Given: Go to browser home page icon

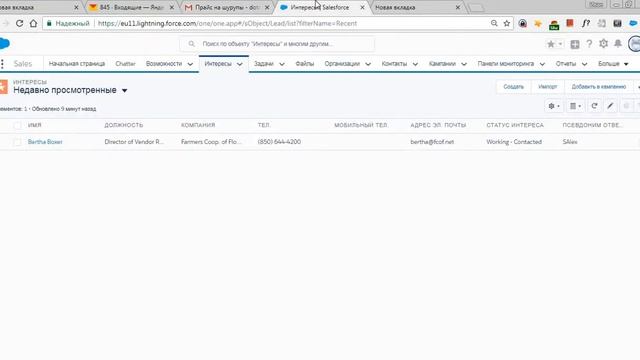Looking at the screenshot, I should tap(33, 23).
